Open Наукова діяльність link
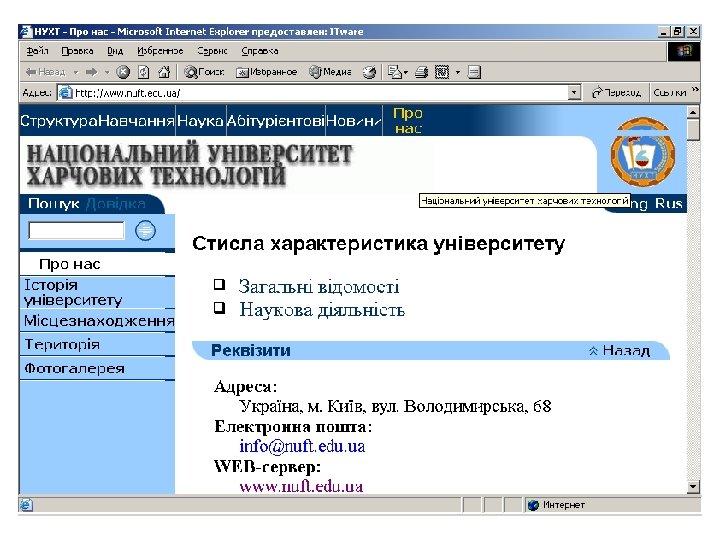Screen dimensions: 720x540 pyautogui.click(x=322, y=310)
